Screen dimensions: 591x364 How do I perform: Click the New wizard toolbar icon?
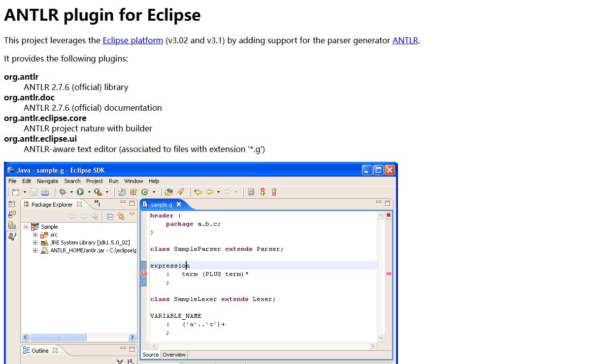pyautogui.click(x=16, y=192)
